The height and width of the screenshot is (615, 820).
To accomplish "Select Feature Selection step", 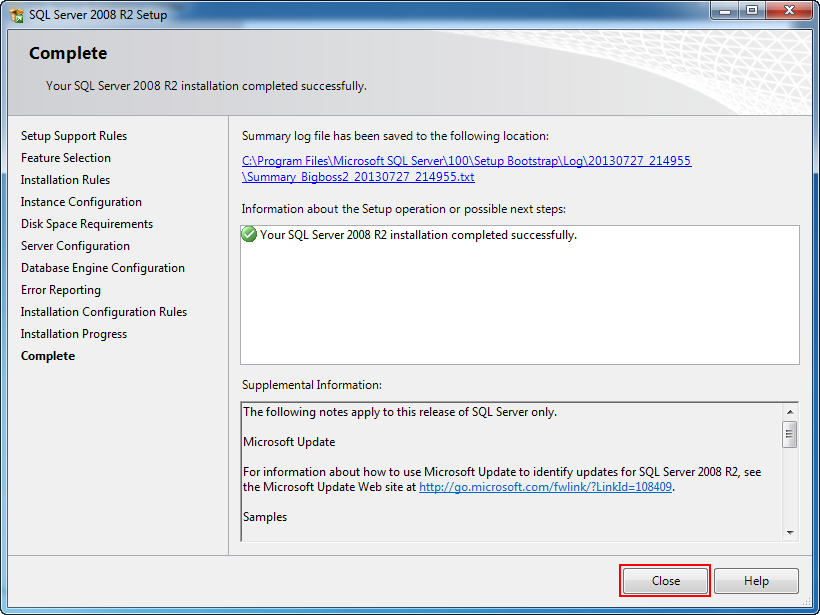I will point(66,158).
